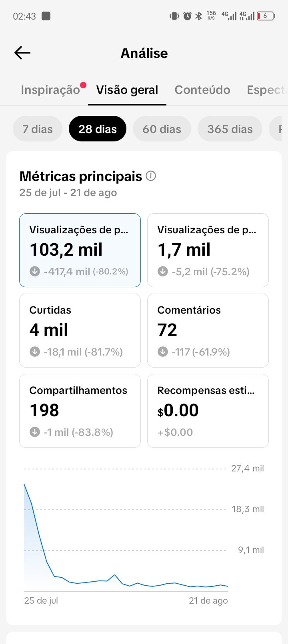Tap the back arrow icon
Viewport: 288px width, 644px height.
coord(22,53)
